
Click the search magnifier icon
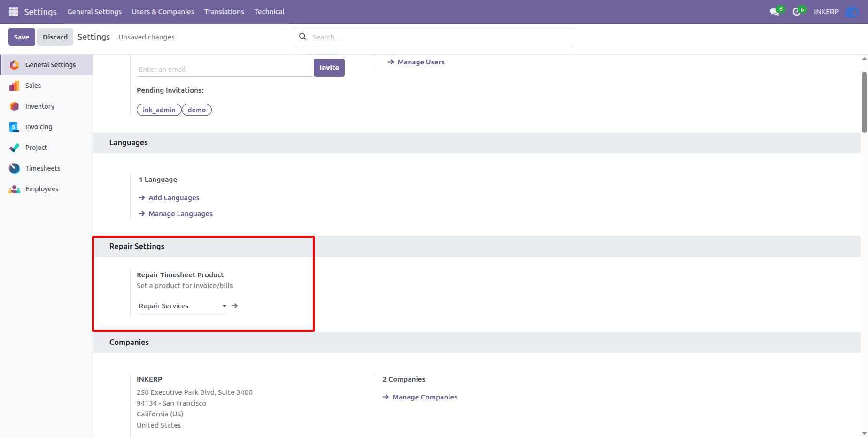click(x=303, y=37)
